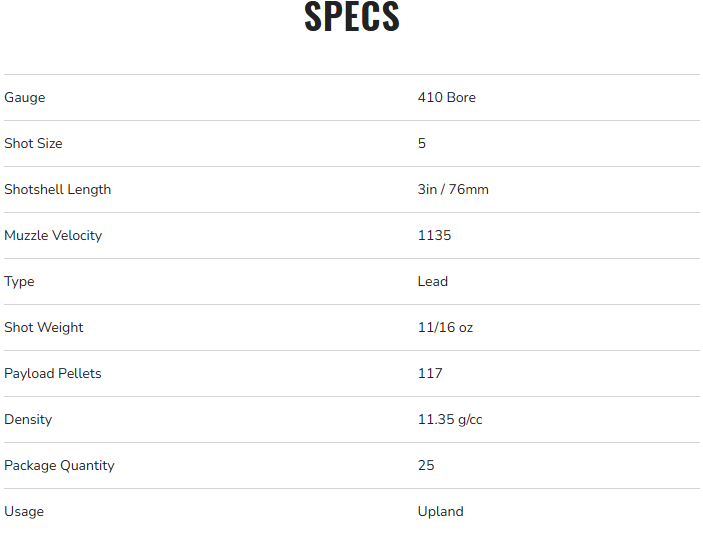Click the Density label
This screenshot has width=703, height=536.
coord(28,420)
